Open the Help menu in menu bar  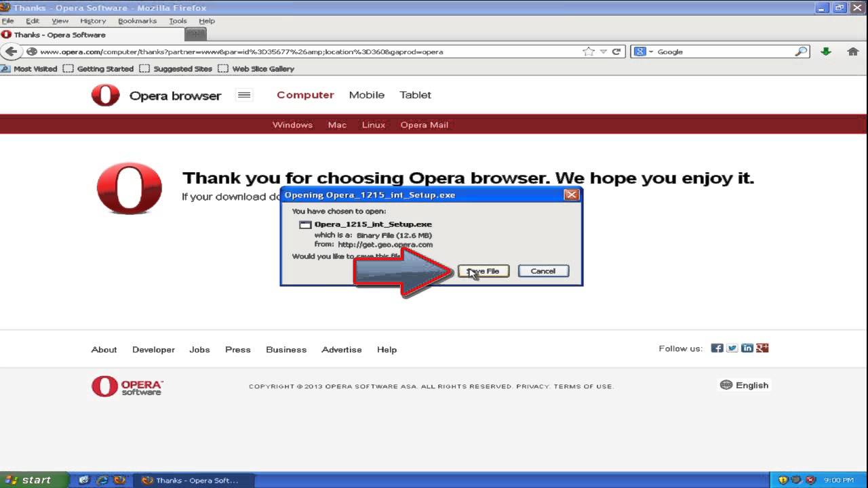click(x=207, y=21)
